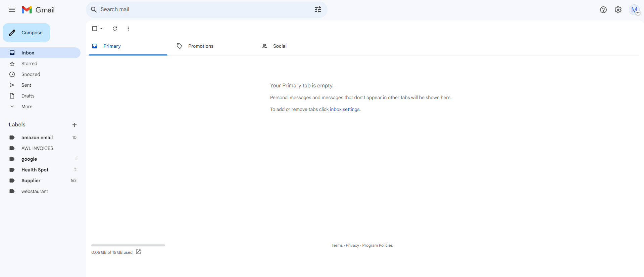Click the Health Spot label icon
Screen dimensions: 644x277
pos(12,170)
